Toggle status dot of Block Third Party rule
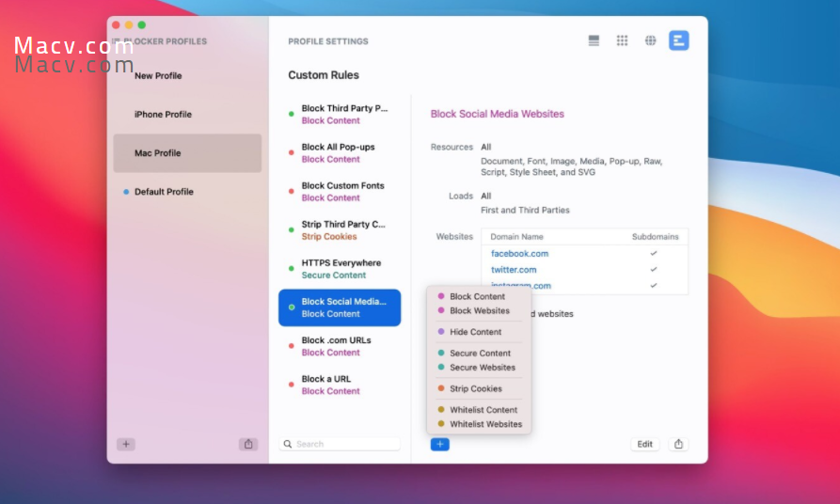840x504 pixels. pos(292,114)
